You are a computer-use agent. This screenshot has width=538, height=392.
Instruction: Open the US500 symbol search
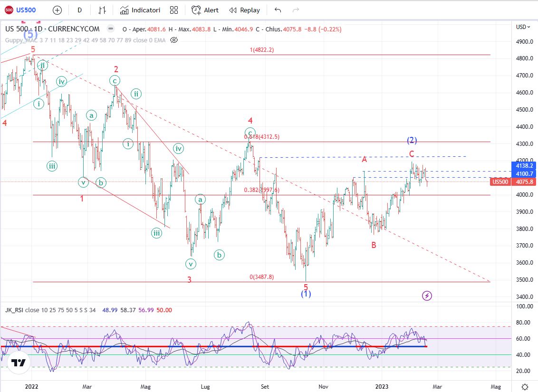[x=20, y=10]
